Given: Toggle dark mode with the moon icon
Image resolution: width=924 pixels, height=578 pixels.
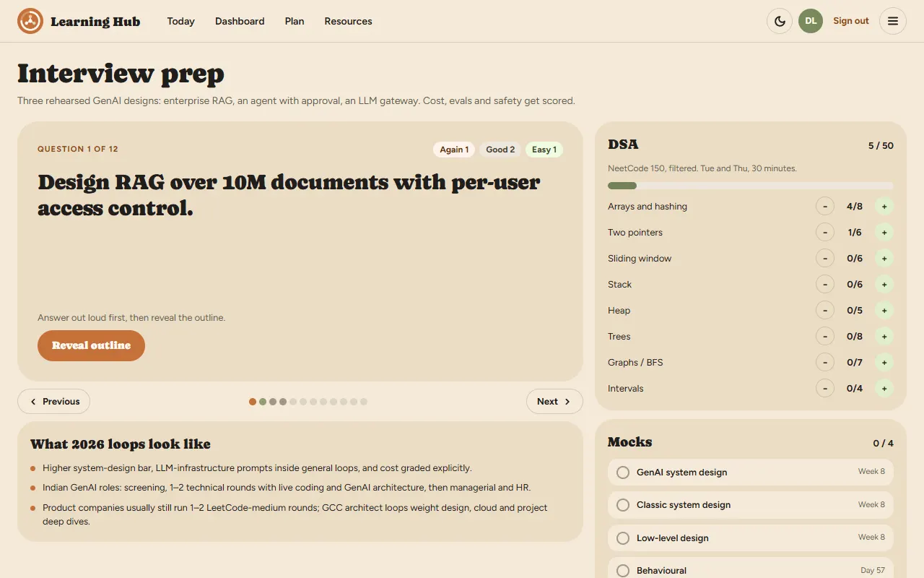Looking at the screenshot, I should (780, 21).
